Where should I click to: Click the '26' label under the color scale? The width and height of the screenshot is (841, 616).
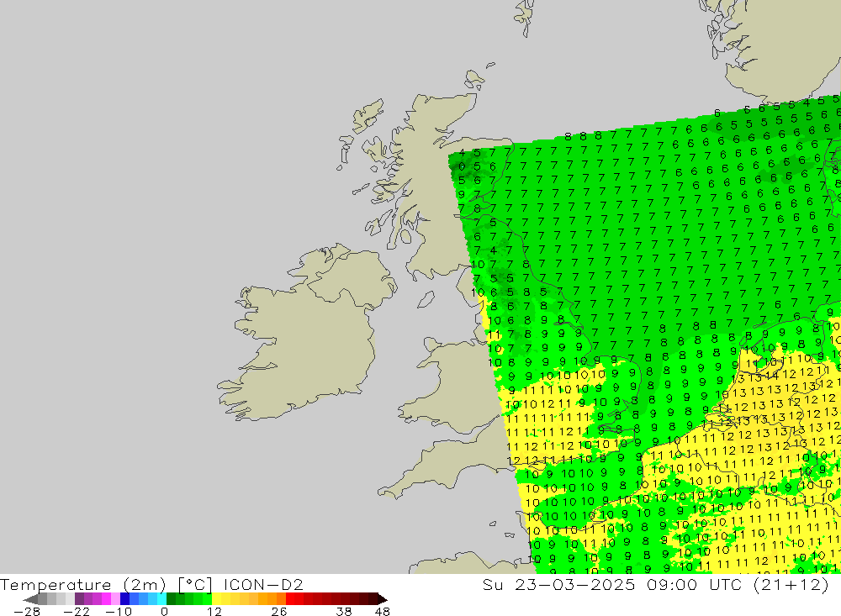279,611
